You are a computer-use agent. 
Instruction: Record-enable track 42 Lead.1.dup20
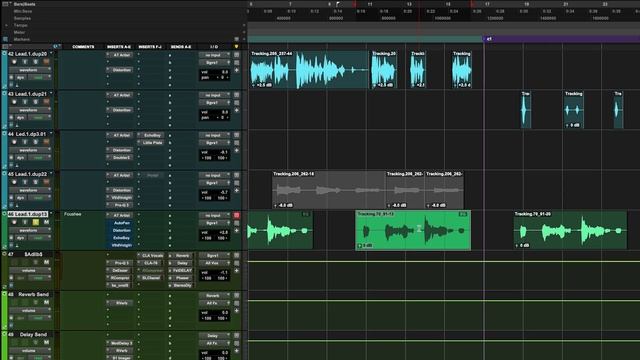click(14, 62)
